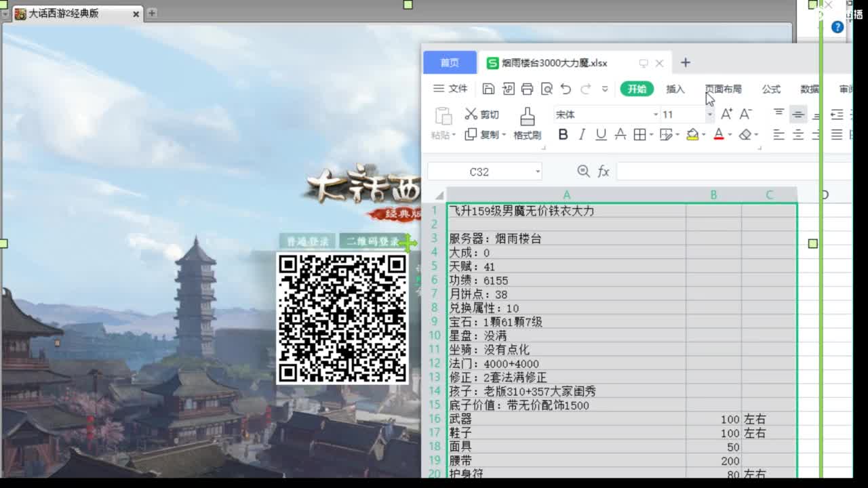The height and width of the screenshot is (488, 868).
Task: Click the zoom magnifier icon by formula bar
Action: click(583, 171)
